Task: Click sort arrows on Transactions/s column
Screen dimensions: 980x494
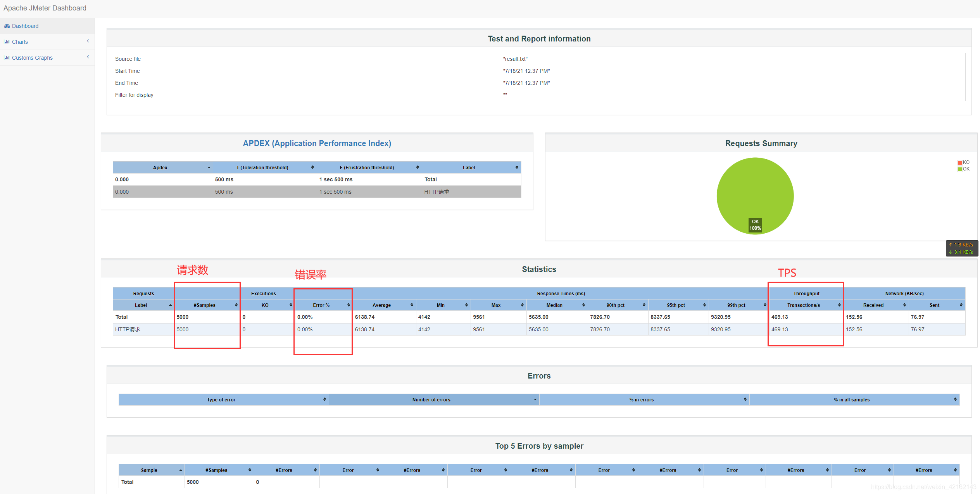Action: pyautogui.click(x=839, y=305)
